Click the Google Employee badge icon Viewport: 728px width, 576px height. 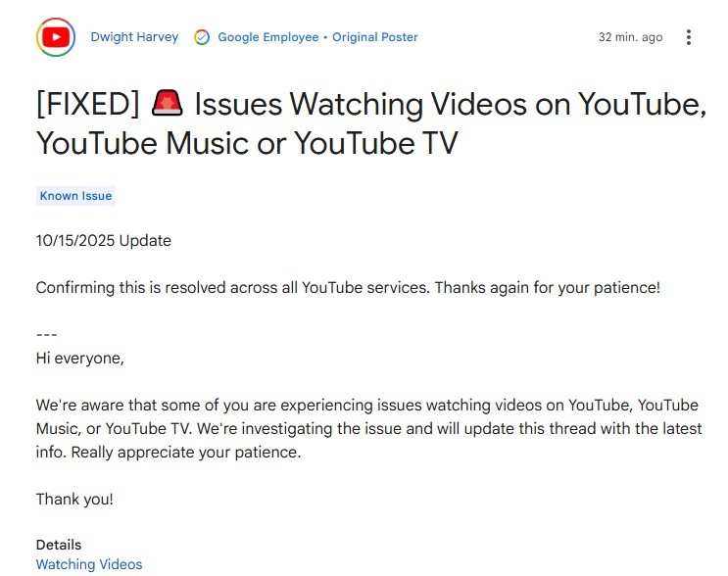click(x=202, y=37)
